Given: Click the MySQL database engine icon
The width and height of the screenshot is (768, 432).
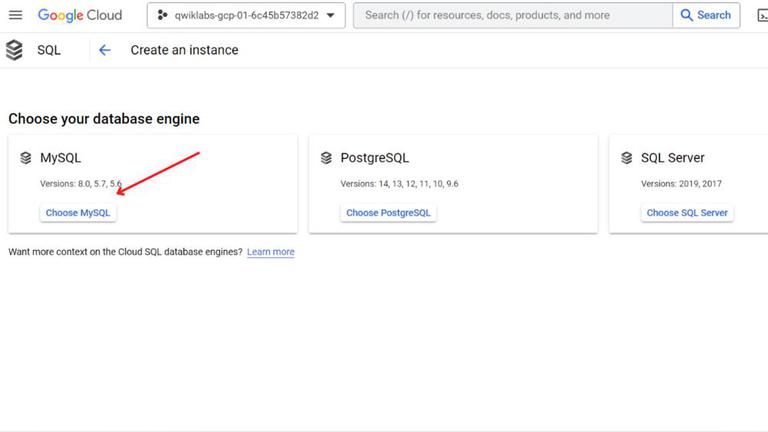Looking at the screenshot, I should tap(26, 158).
